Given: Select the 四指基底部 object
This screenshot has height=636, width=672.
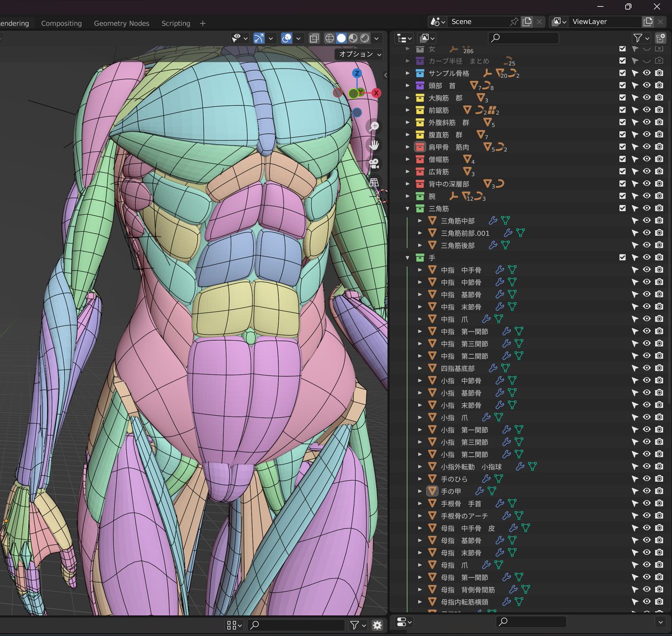Looking at the screenshot, I should (x=458, y=368).
